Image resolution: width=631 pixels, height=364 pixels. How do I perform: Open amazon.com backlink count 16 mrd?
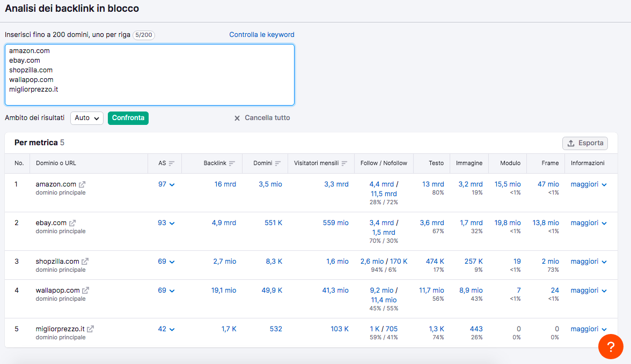pos(225,184)
